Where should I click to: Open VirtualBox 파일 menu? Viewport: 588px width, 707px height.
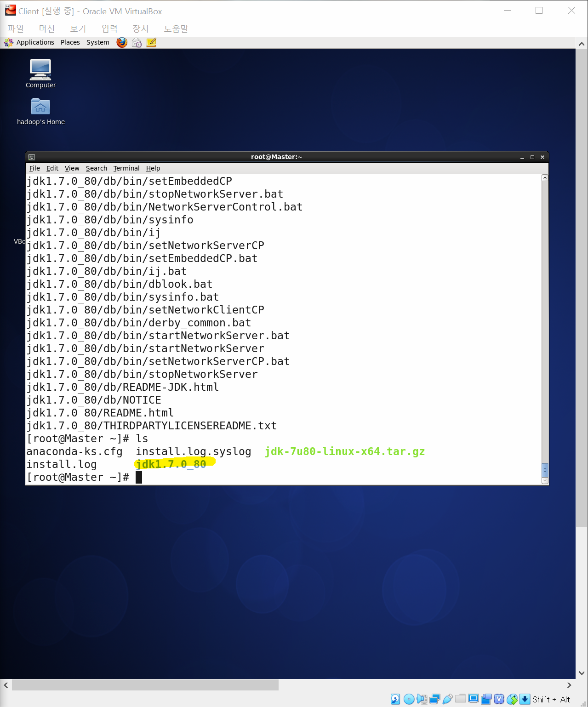point(16,29)
